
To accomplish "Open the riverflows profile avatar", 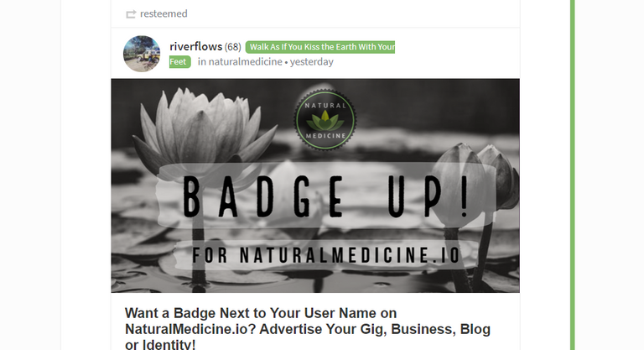I will click(x=142, y=54).
